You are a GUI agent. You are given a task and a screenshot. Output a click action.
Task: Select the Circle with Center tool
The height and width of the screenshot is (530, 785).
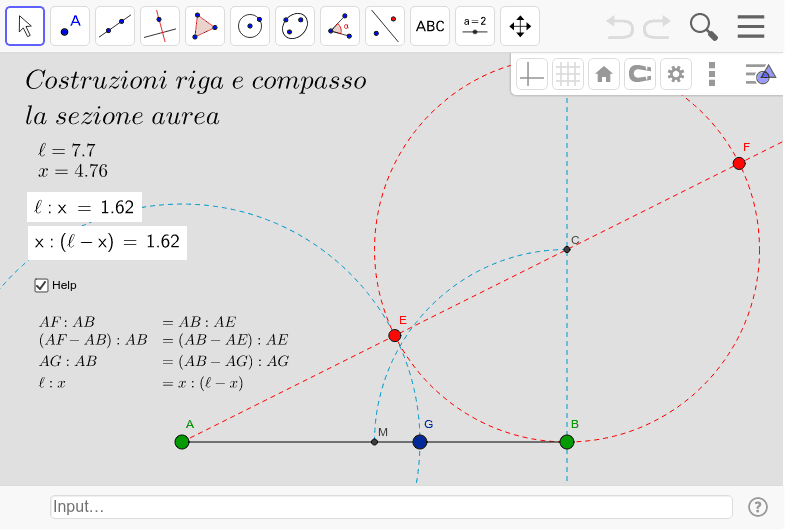click(250, 26)
